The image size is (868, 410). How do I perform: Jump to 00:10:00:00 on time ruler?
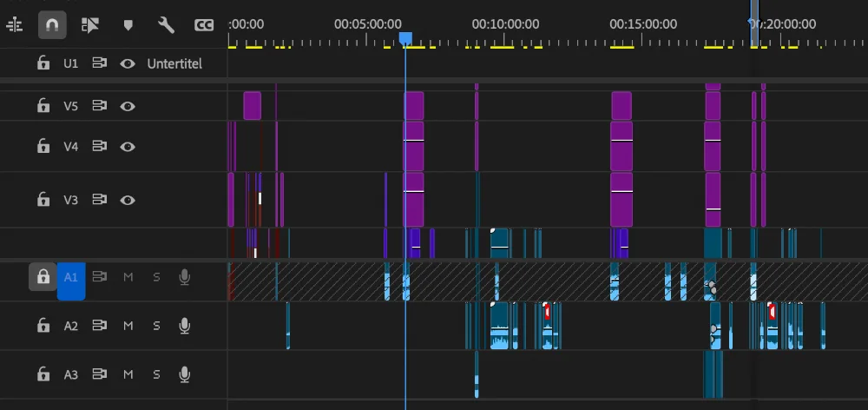(505, 24)
